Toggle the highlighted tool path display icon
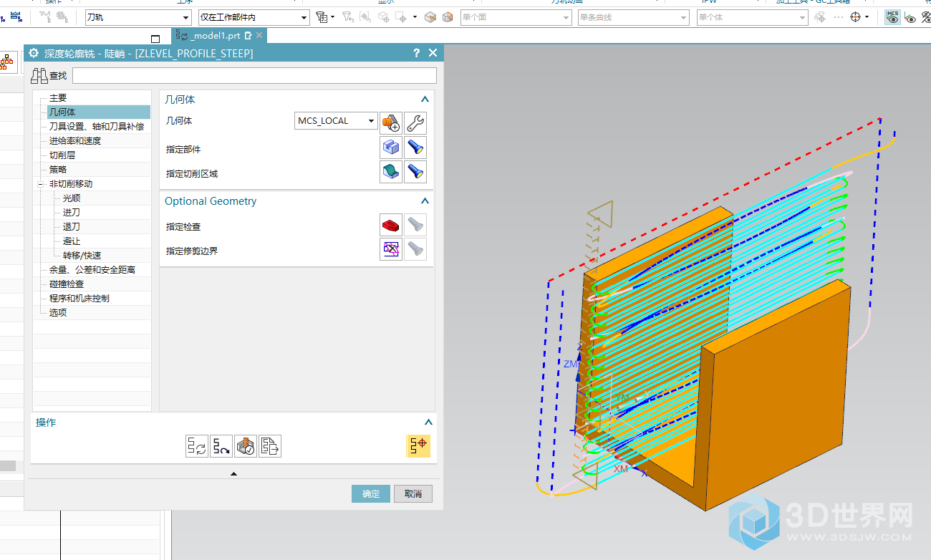The height and width of the screenshot is (560, 931). pos(418,445)
